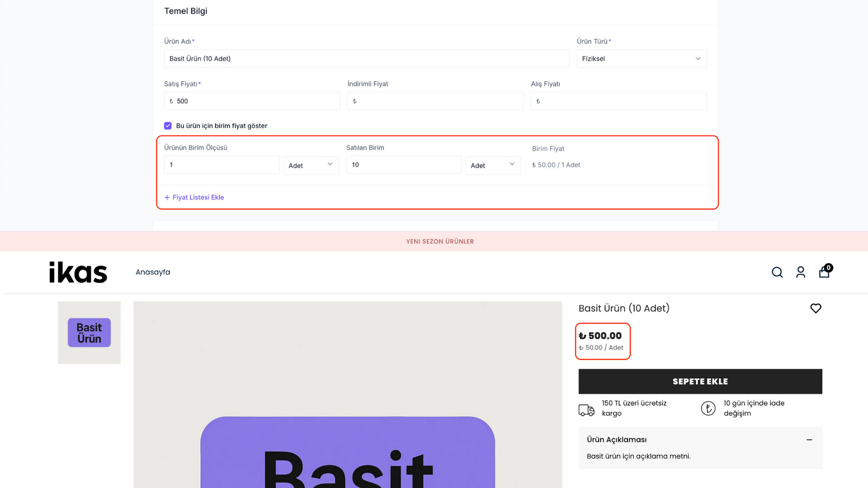The height and width of the screenshot is (488, 868).
Task: Click the lira return-exchange icon
Action: 708,408
